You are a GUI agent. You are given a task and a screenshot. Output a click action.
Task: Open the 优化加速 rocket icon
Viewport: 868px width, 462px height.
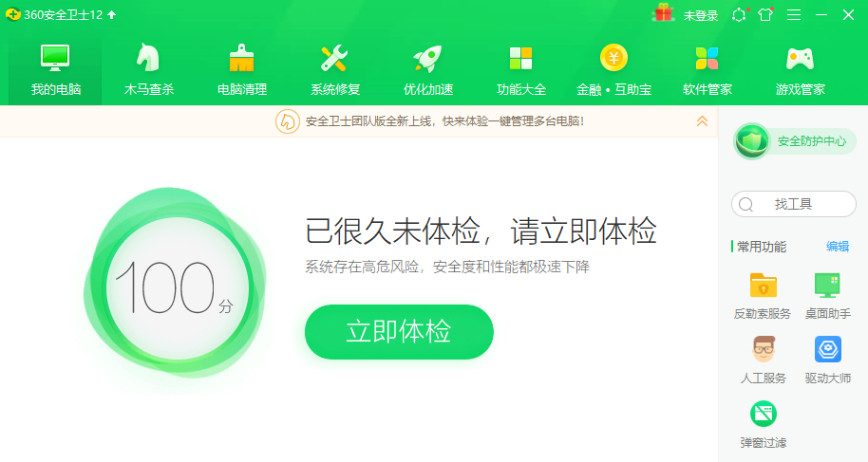coord(427,59)
